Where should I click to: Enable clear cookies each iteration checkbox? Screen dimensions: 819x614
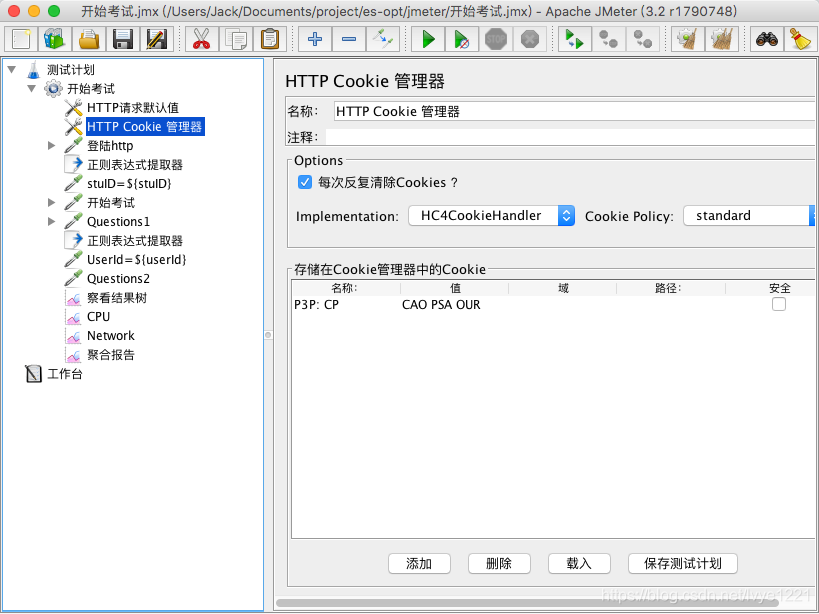click(305, 182)
